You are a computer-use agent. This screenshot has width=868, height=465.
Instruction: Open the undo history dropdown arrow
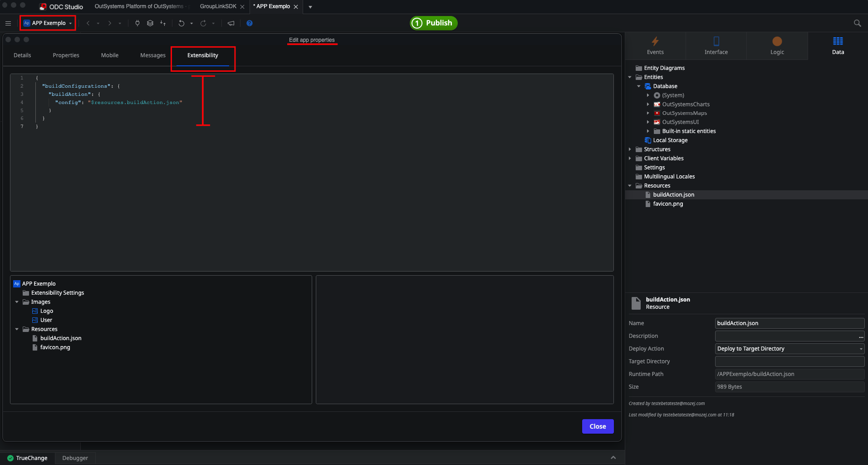(x=191, y=23)
